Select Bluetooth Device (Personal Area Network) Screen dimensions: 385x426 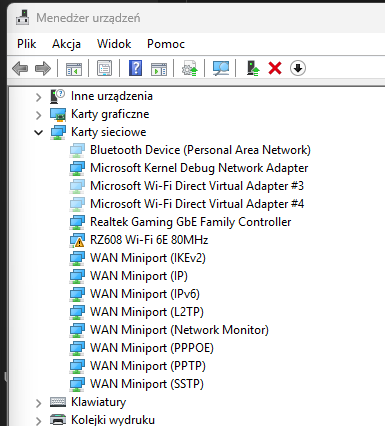pos(200,150)
